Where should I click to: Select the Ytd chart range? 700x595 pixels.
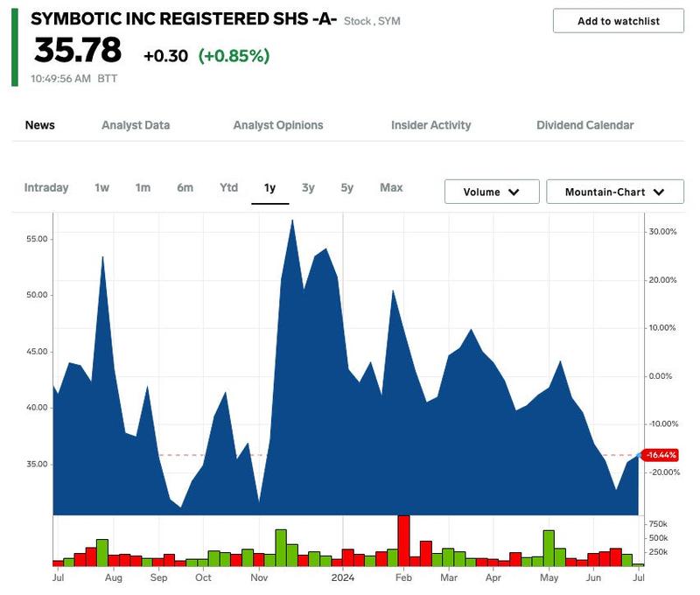coord(228,187)
